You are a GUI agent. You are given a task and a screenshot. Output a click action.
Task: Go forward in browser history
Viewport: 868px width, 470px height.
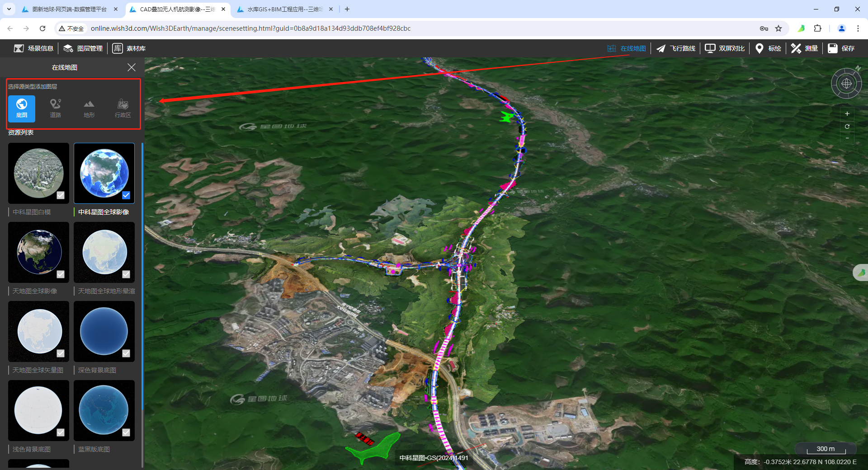26,28
